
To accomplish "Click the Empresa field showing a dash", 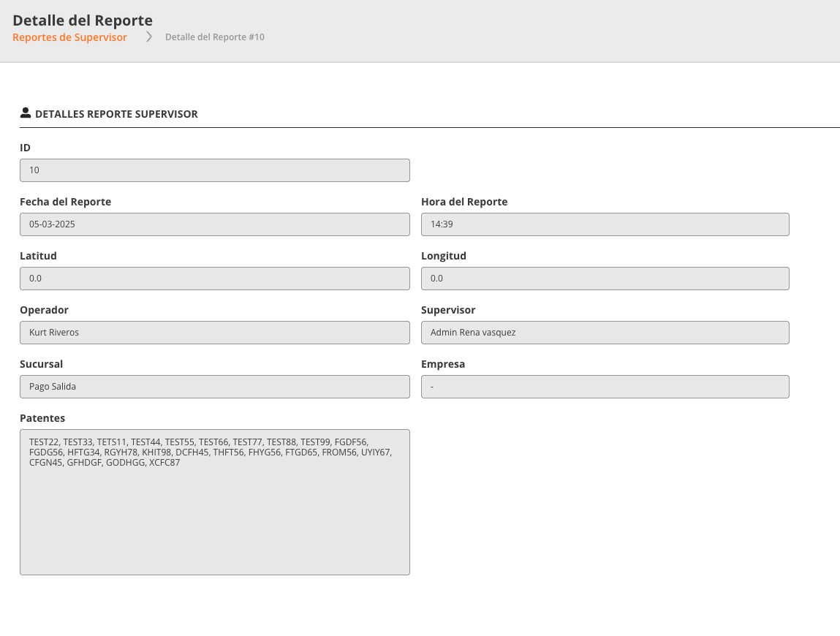I will pyautogui.click(x=605, y=387).
